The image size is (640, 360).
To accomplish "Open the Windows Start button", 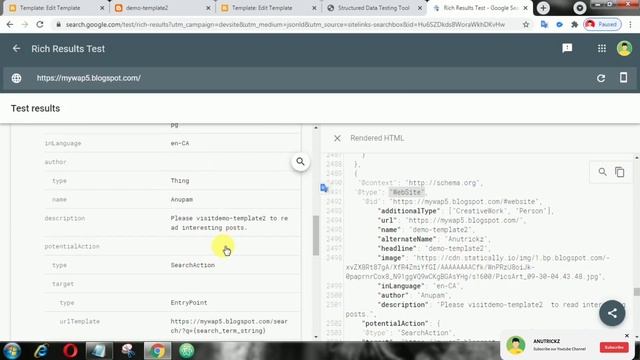I will point(12,351).
